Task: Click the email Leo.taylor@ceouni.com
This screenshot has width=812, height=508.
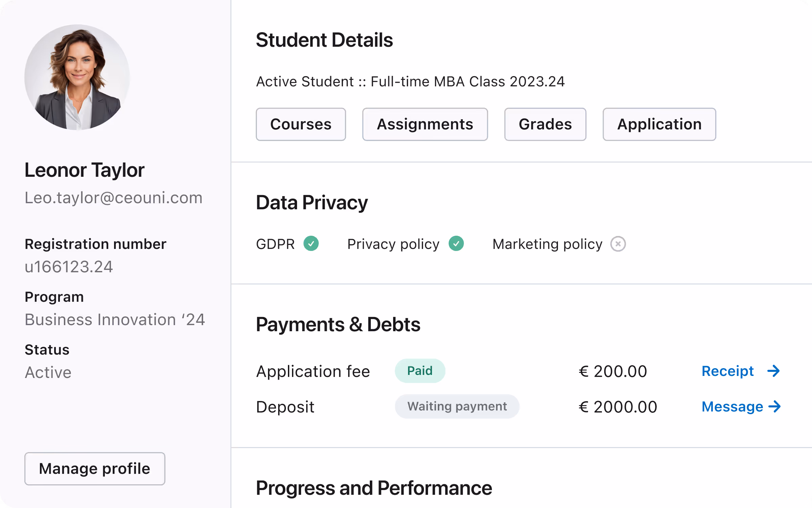Action: click(113, 198)
